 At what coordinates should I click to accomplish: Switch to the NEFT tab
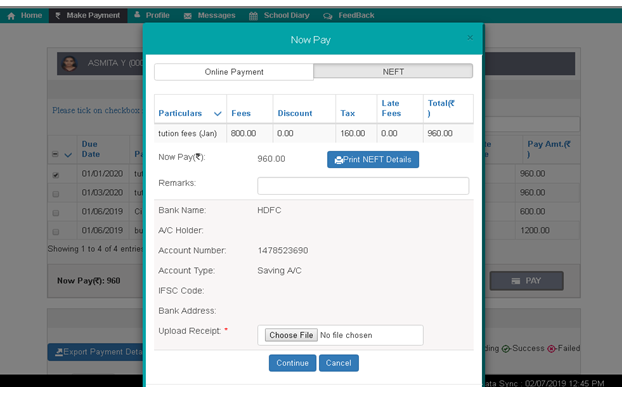(x=393, y=72)
